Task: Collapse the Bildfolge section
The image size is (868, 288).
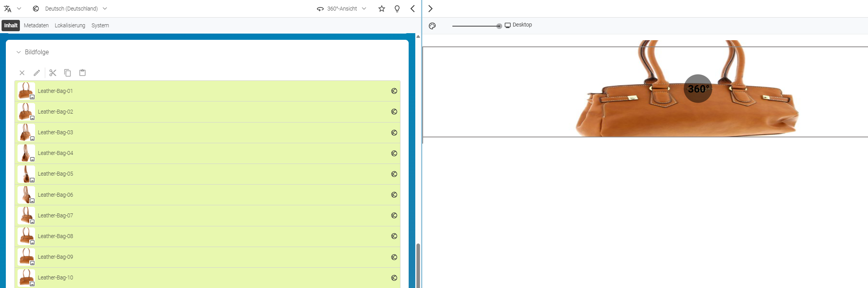Action: 18,52
